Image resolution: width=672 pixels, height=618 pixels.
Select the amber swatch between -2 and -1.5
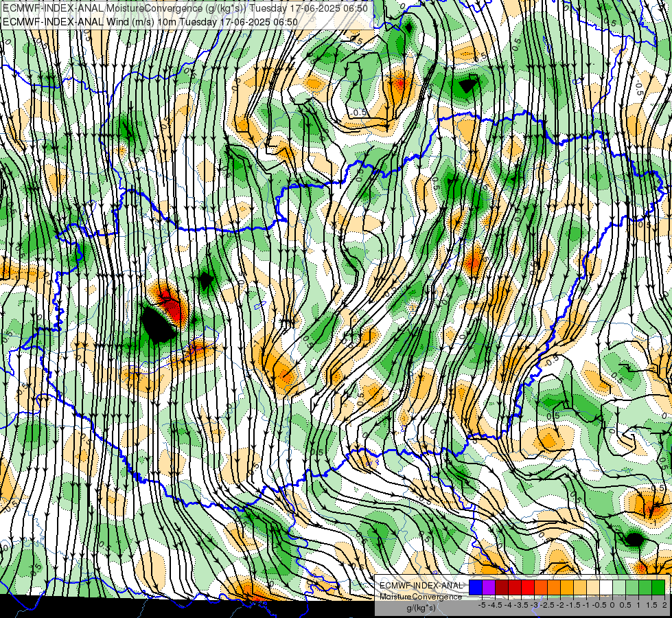pos(567,587)
